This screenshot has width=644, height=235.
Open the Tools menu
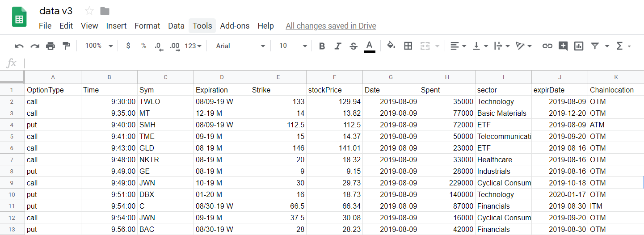202,26
